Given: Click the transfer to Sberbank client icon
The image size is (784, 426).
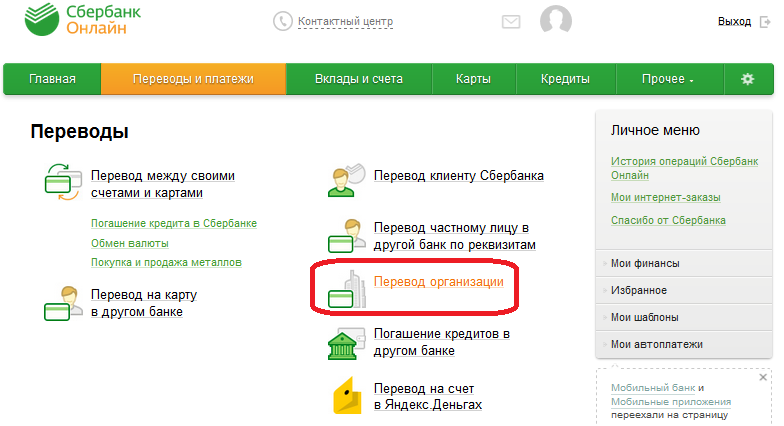Looking at the screenshot, I should coord(346,180).
